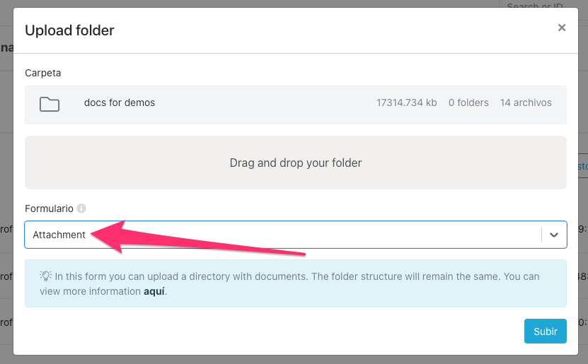Click the partially hidden blue button behind dialog
The image size is (588, 364).
[582, 166]
